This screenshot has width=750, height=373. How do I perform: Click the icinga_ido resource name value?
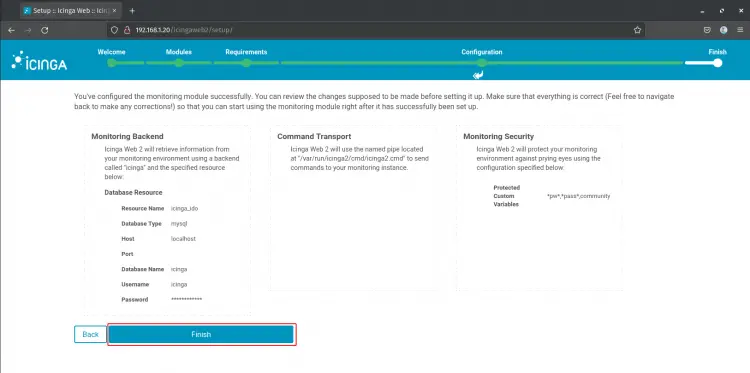(184, 208)
